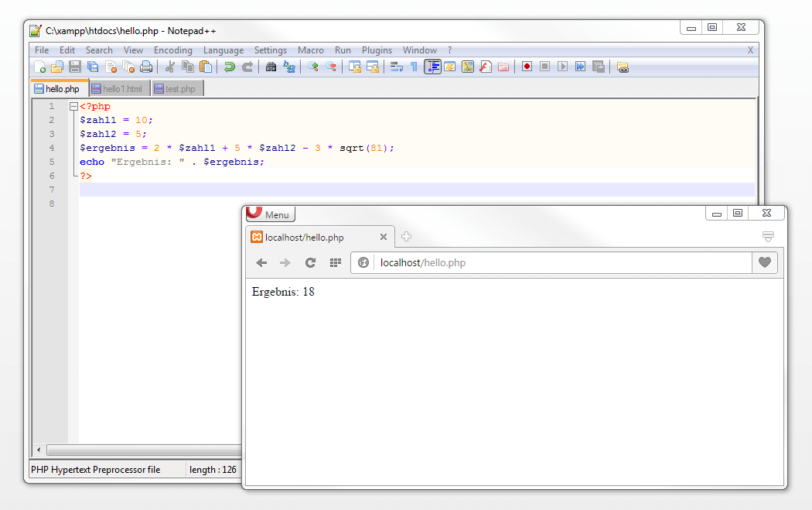Open the Replace dialog icon
This screenshot has width=812, height=510.
[289, 67]
